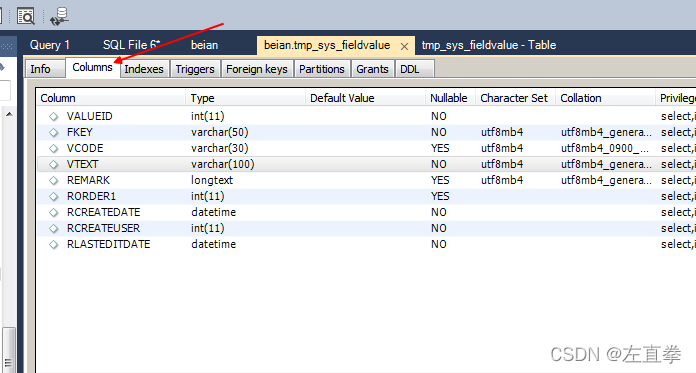Viewport: 696px width, 373px height.
Task: Click the Nullable YES cell for VCODE
Action: tap(440, 148)
